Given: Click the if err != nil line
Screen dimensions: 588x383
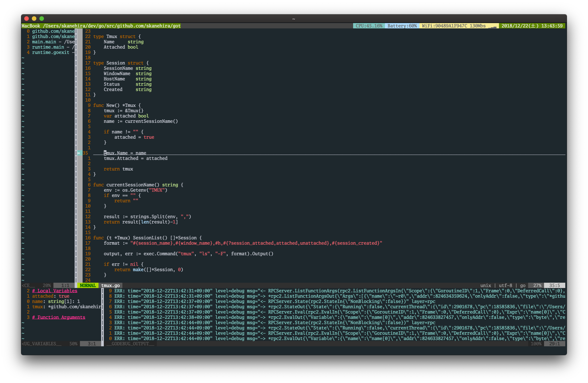Looking at the screenshot, I should pyautogui.click(x=124, y=264).
